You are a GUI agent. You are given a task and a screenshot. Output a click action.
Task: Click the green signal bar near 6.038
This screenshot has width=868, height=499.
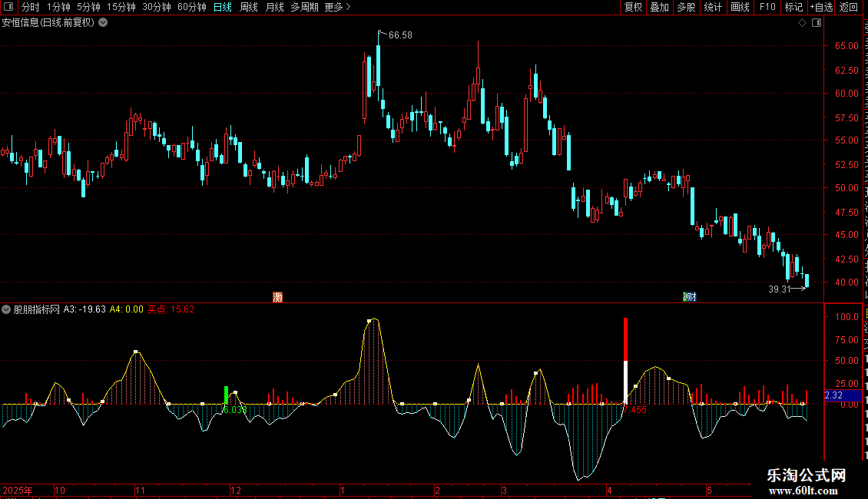tap(226, 395)
